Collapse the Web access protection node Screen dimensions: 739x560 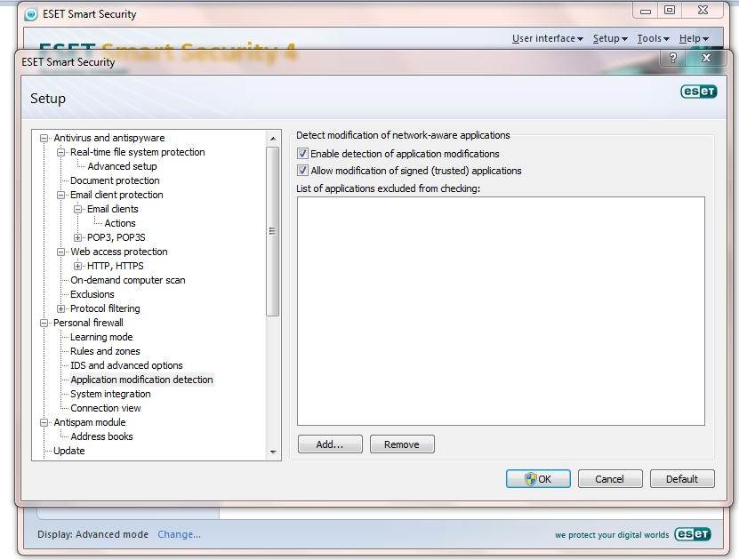click(x=60, y=252)
